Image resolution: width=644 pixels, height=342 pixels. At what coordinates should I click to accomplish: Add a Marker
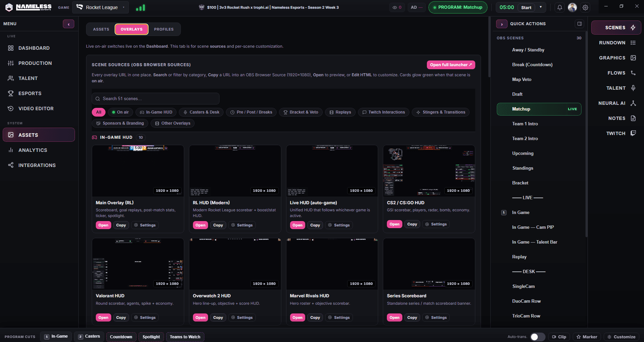pyautogui.click(x=587, y=337)
